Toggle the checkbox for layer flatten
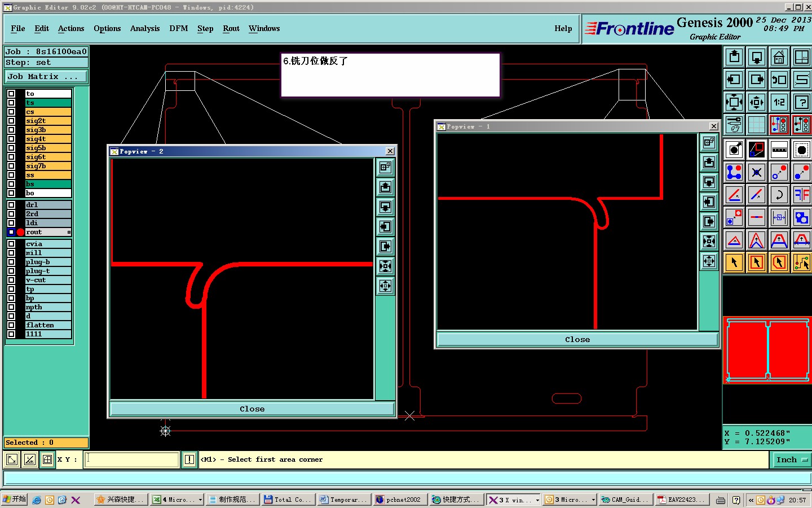The height and width of the screenshot is (508, 812). (11, 325)
